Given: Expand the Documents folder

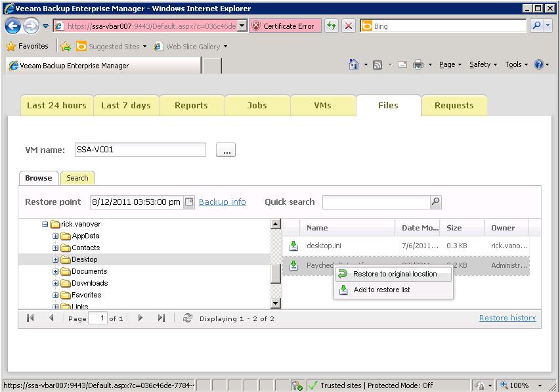Looking at the screenshot, I should [x=55, y=272].
